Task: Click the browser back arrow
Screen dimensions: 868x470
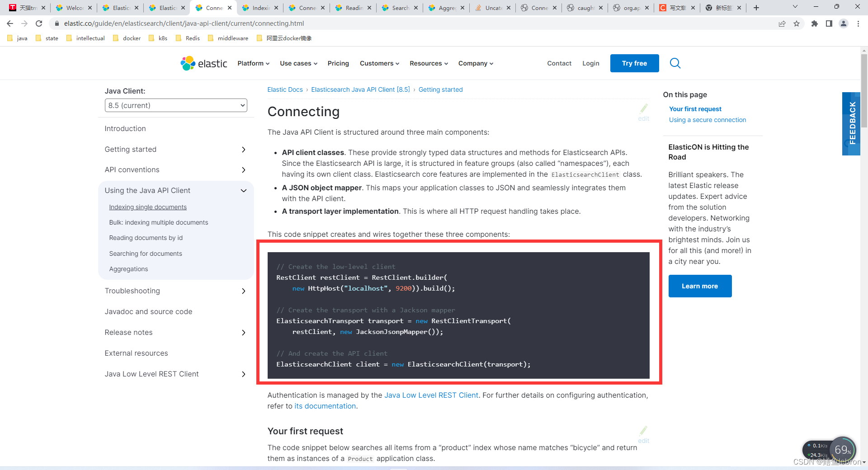Action: (9, 23)
